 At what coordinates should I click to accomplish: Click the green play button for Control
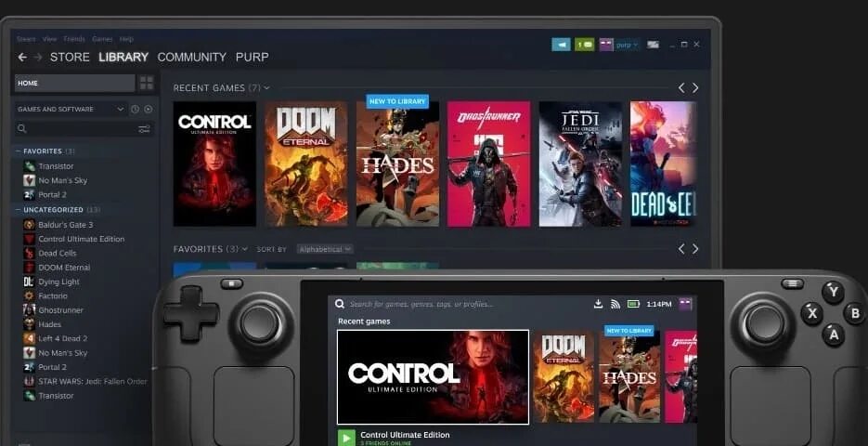point(346,438)
